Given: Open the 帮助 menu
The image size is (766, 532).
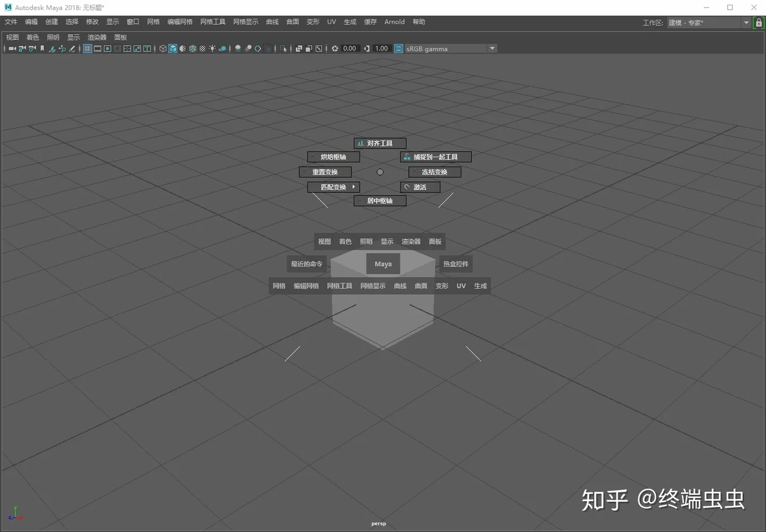Looking at the screenshot, I should pos(419,22).
